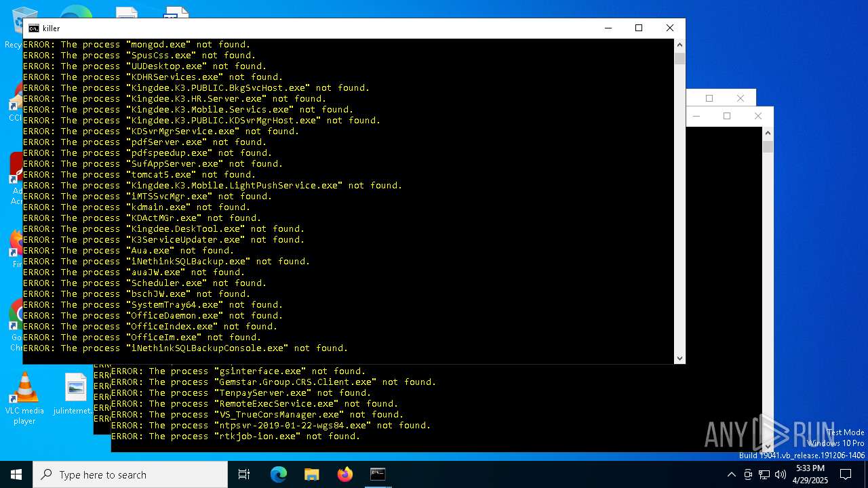Click the killer window's title bar icon
Image resolution: width=868 pixels, height=488 pixels.
coord(33,28)
